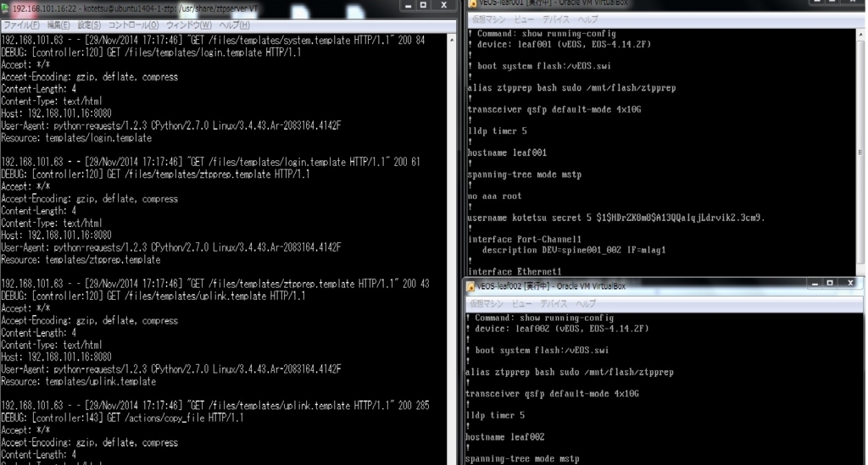Click 'alias ztpprep bash sudo' line in leaf001
Screen dimensions: 868x465
coord(572,87)
